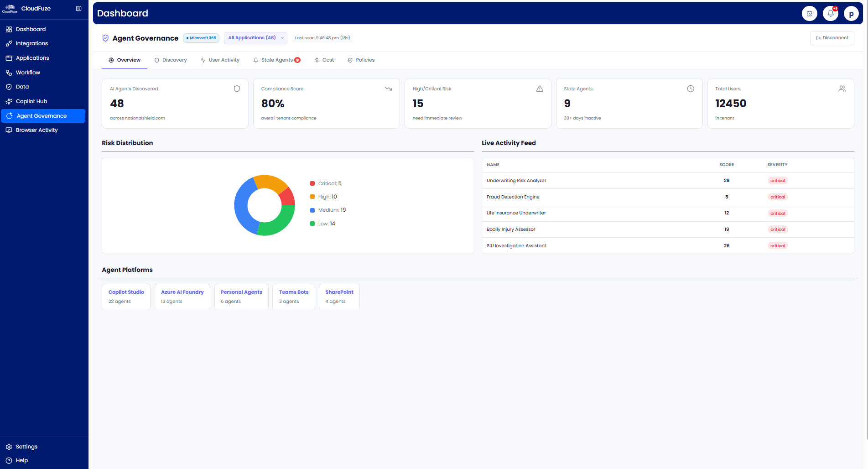Screen dimensions: 868x469
Task: Click critical badge for Underwriting Risk Analyzer
Action: [x=778, y=181]
